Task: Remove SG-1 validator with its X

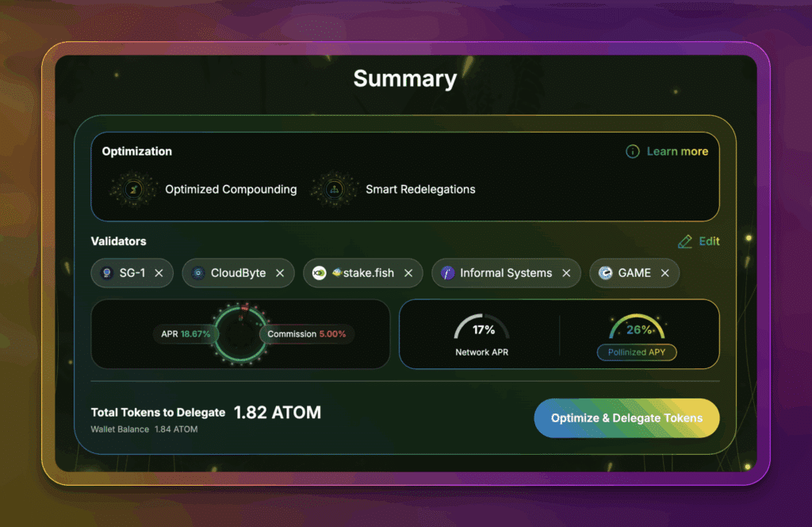Action: tap(159, 273)
